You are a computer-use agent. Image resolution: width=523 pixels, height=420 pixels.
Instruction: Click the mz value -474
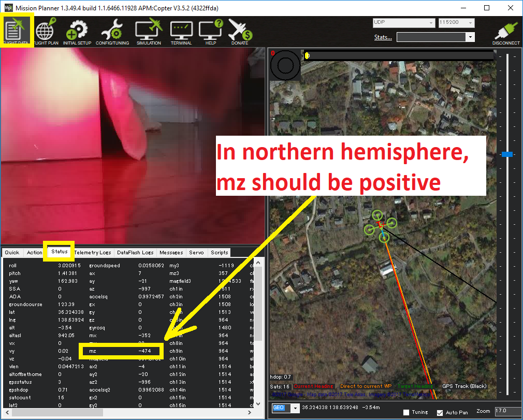pyautogui.click(x=145, y=351)
